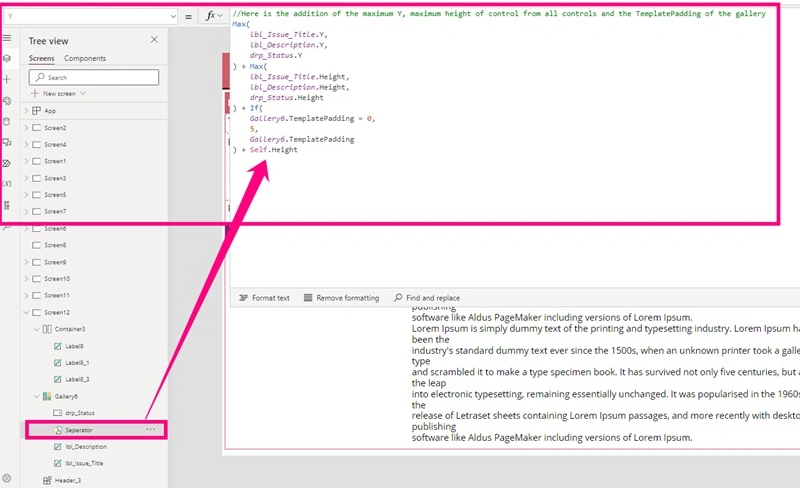Screen dimensions: 800x488
Task: Click the lbl_Description label icon
Action: [x=58, y=447]
